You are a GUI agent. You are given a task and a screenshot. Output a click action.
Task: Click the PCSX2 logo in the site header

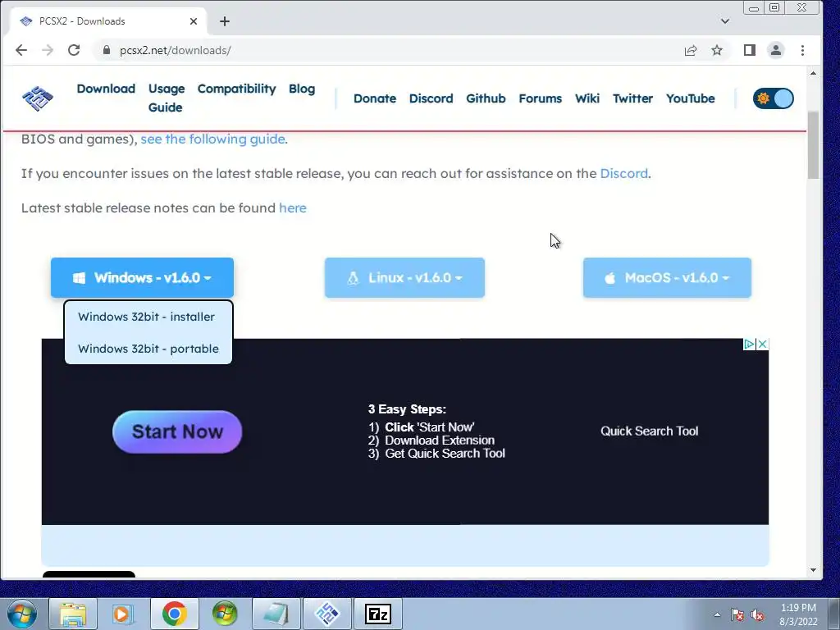(38, 98)
